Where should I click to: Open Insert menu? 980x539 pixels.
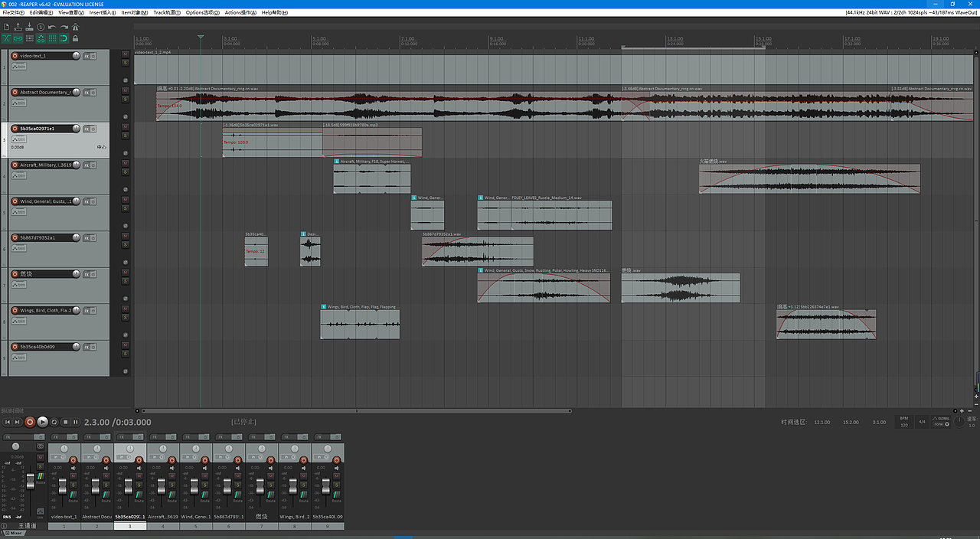click(103, 13)
